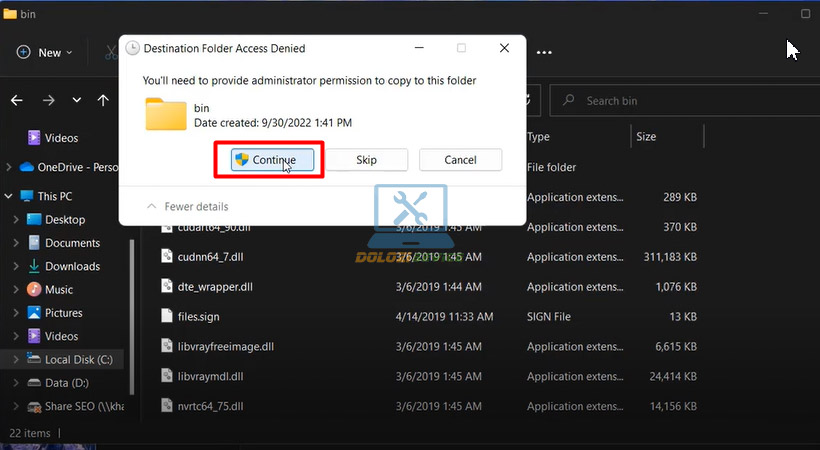This screenshot has height=450, width=820.
Task: Open the See more ellipsis menu
Action: [x=544, y=52]
